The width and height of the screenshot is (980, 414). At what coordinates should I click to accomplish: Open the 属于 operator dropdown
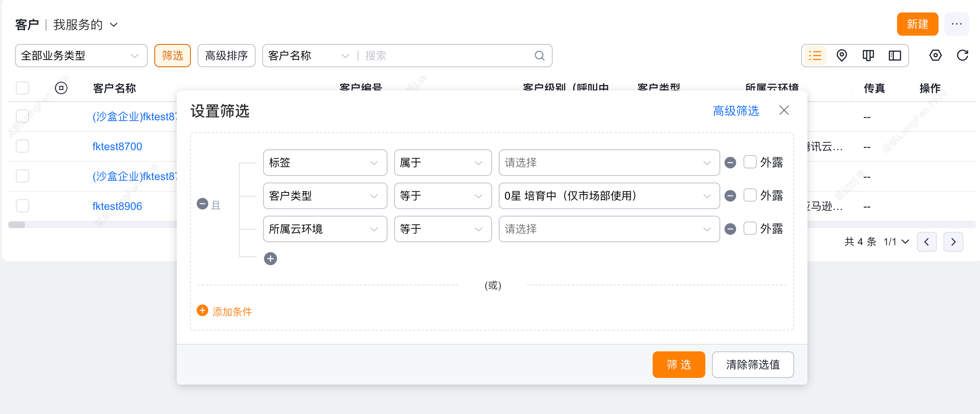(442, 163)
